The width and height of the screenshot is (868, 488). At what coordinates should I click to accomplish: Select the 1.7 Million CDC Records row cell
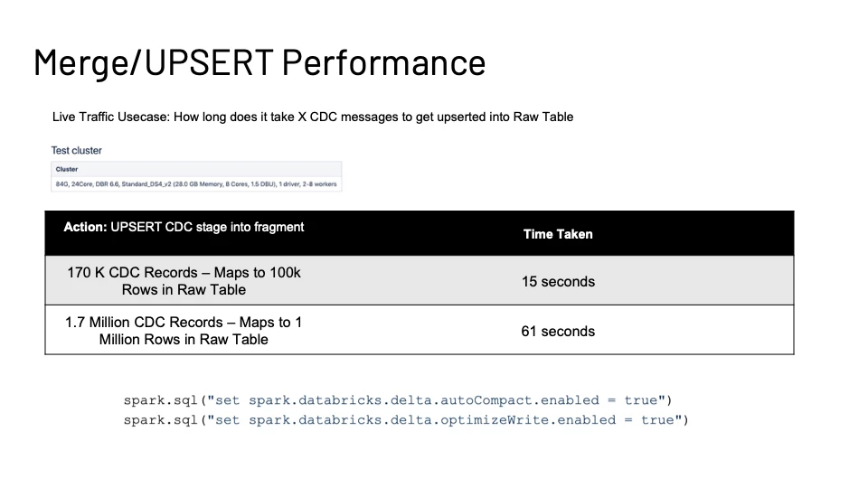point(184,331)
